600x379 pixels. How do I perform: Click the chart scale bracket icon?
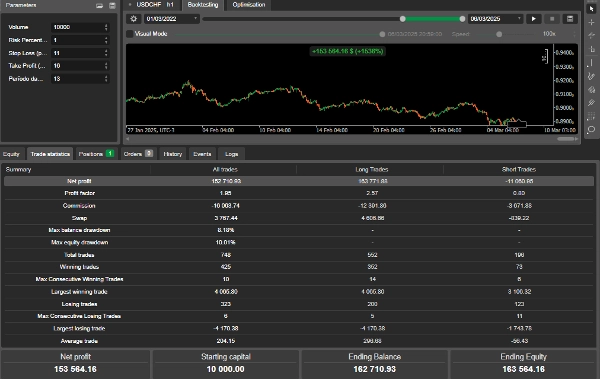(x=545, y=57)
